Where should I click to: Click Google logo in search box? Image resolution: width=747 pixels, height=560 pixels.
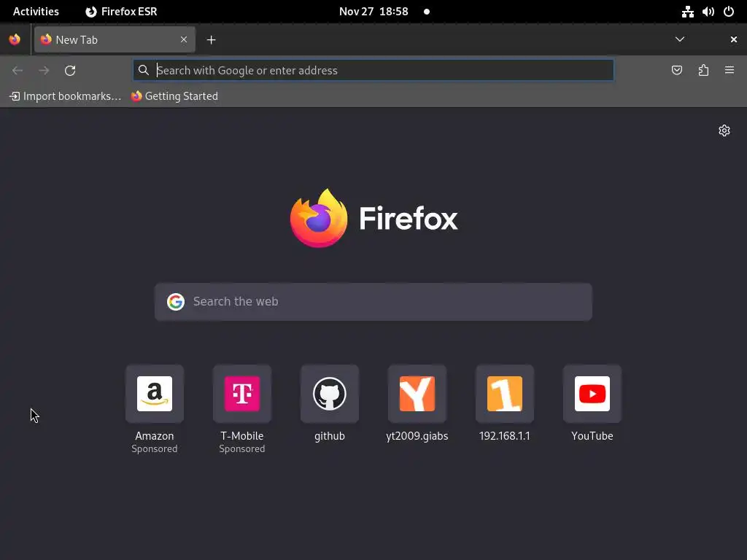(x=175, y=302)
